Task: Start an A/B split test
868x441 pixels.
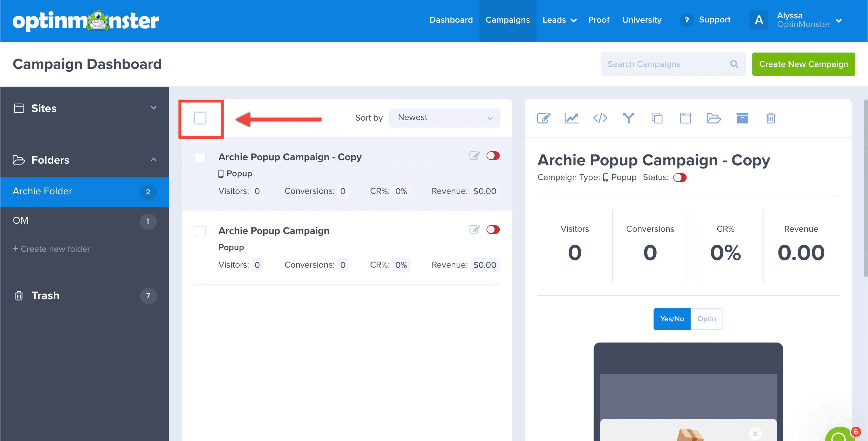Action: [x=628, y=118]
